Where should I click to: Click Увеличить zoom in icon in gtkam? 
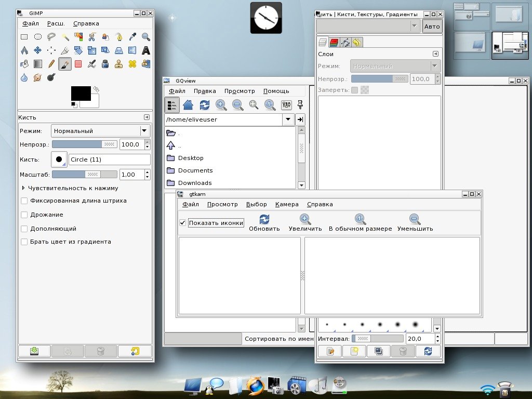(305, 219)
